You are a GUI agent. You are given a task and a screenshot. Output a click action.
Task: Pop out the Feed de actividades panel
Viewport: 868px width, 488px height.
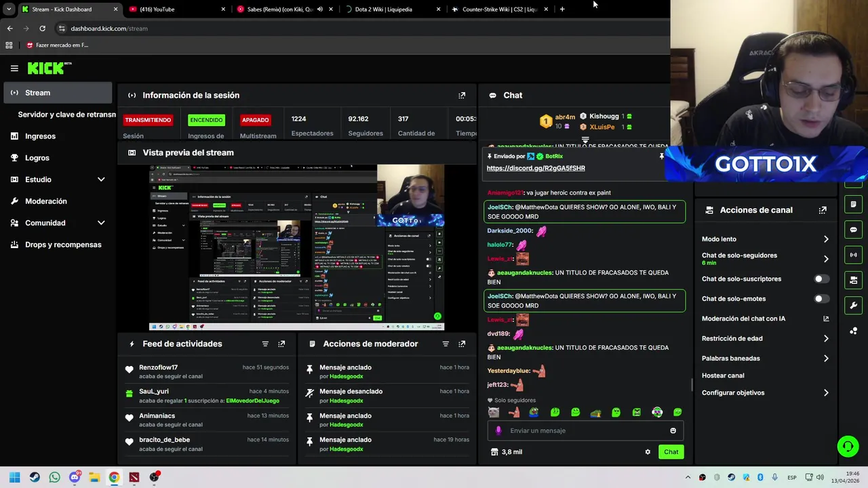(281, 344)
